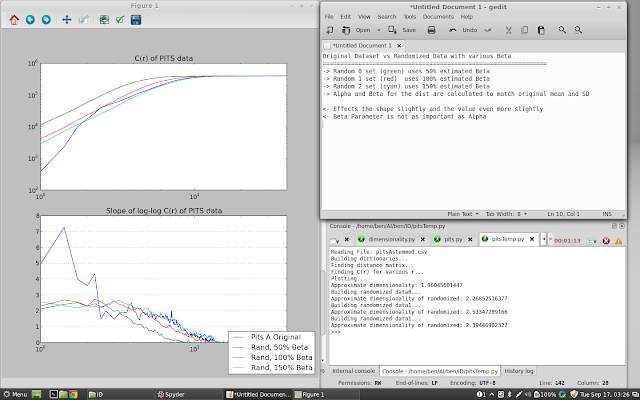640x400 pixels.
Task: Create a new document in gedit
Action: (329, 30)
